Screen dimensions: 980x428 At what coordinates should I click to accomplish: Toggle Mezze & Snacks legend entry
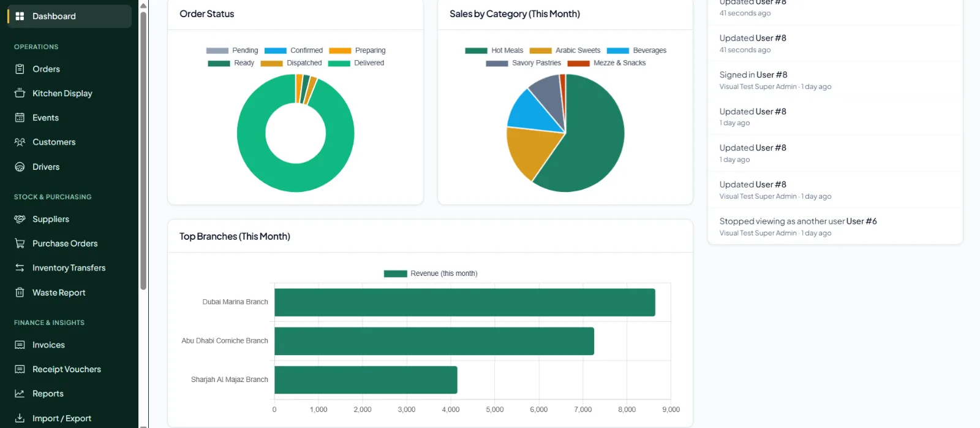tap(606, 63)
